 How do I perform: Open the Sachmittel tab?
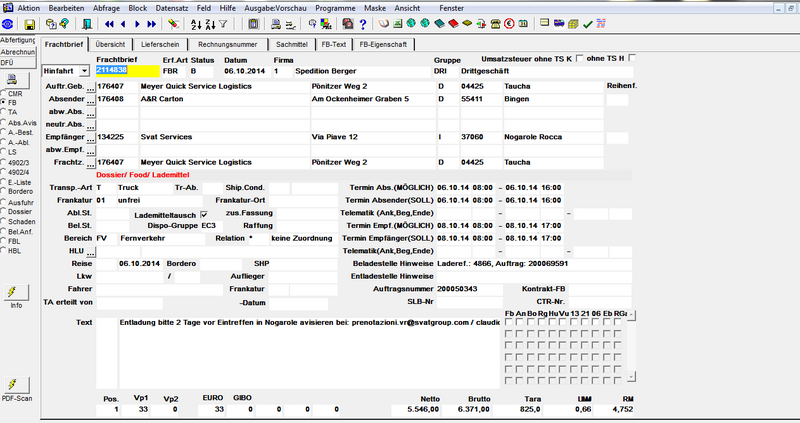pyautogui.click(x=292, y=44)
